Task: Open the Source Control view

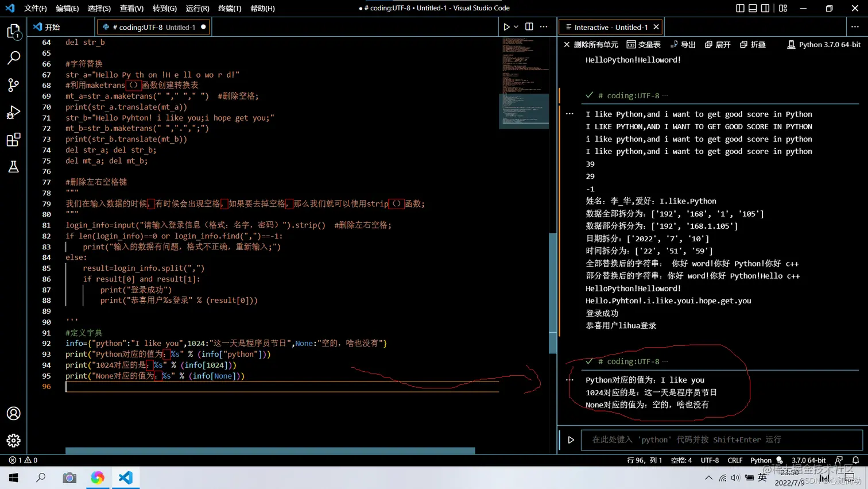Action: point(13,85)
